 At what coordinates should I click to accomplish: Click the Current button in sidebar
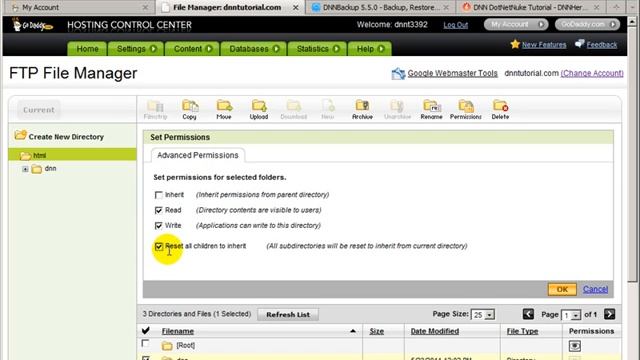(39, 110)
